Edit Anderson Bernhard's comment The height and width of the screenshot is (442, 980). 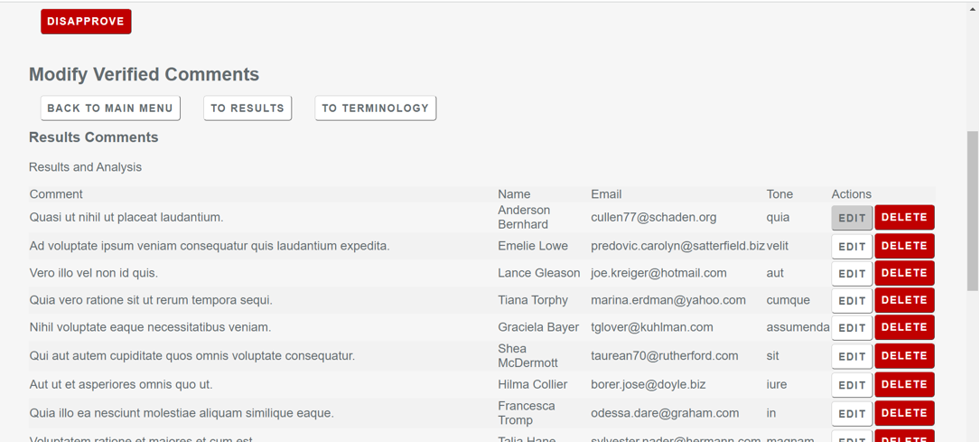click(851, 218)
